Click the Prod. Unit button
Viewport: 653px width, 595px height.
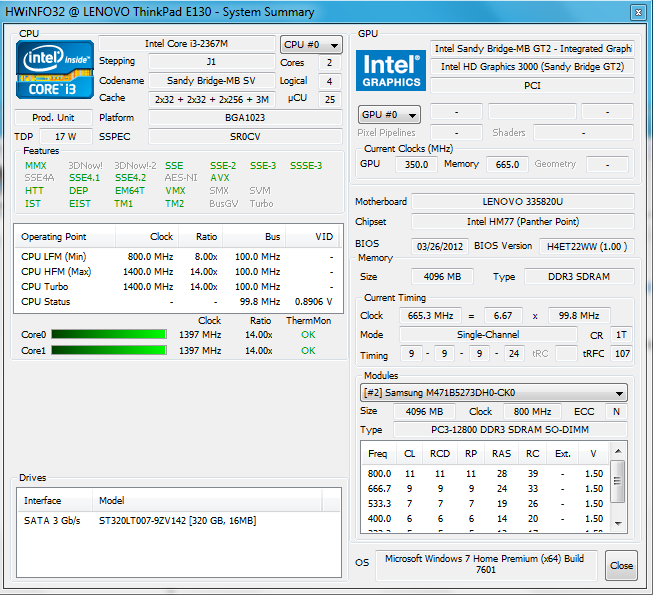pyautogui.click(x=53, y=117)
